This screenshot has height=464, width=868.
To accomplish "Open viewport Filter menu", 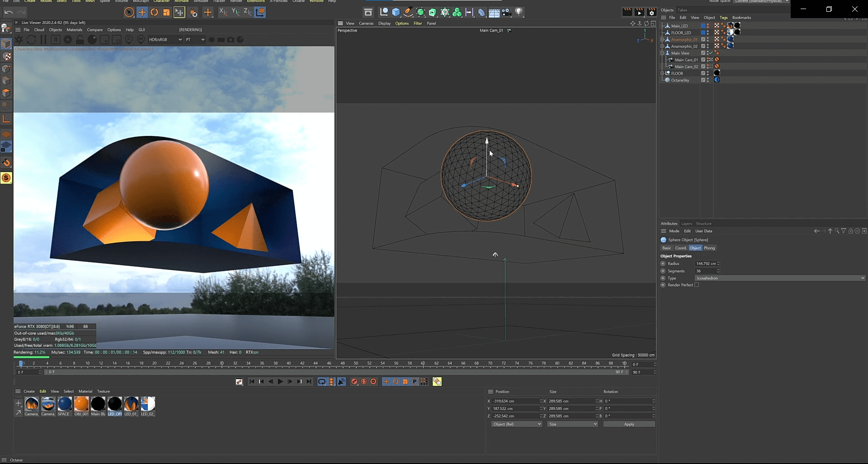I will (x=418, y=23).
